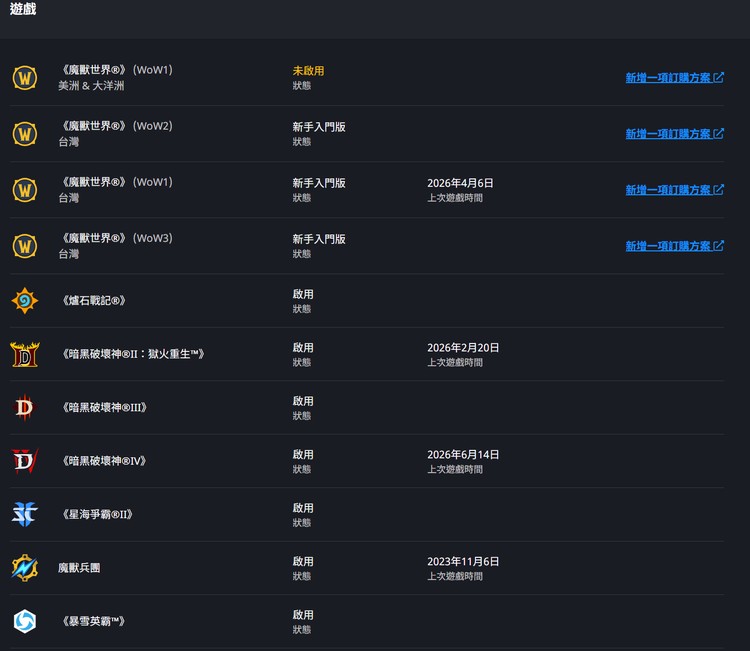Click the 魔獸兵團 title text
Viewport: 750px width, 651px height.
click(79, 568)
